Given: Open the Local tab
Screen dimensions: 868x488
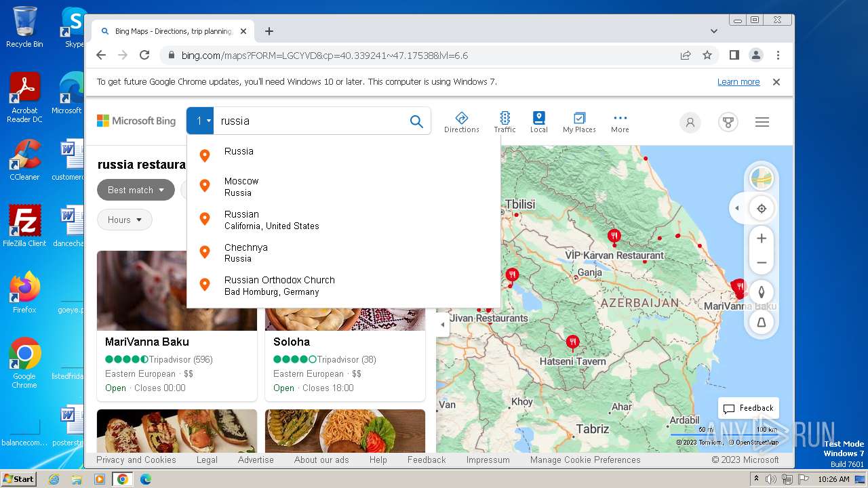Looking at the screenshot, I should (x=539, y=122).
